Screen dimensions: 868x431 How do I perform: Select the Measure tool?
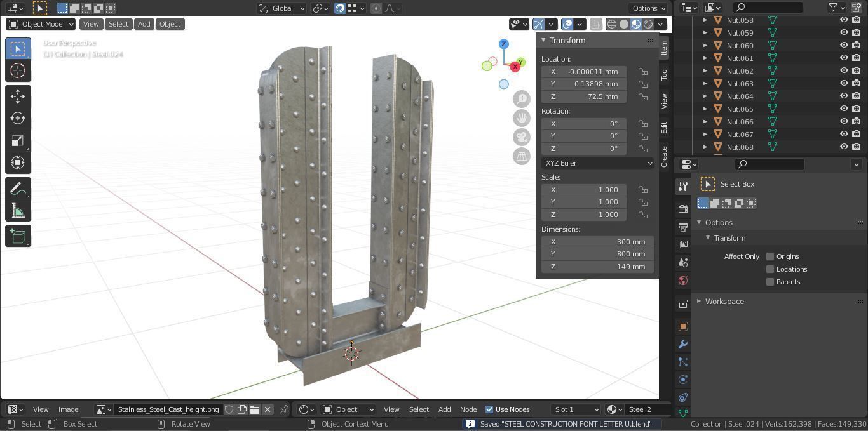18,211
